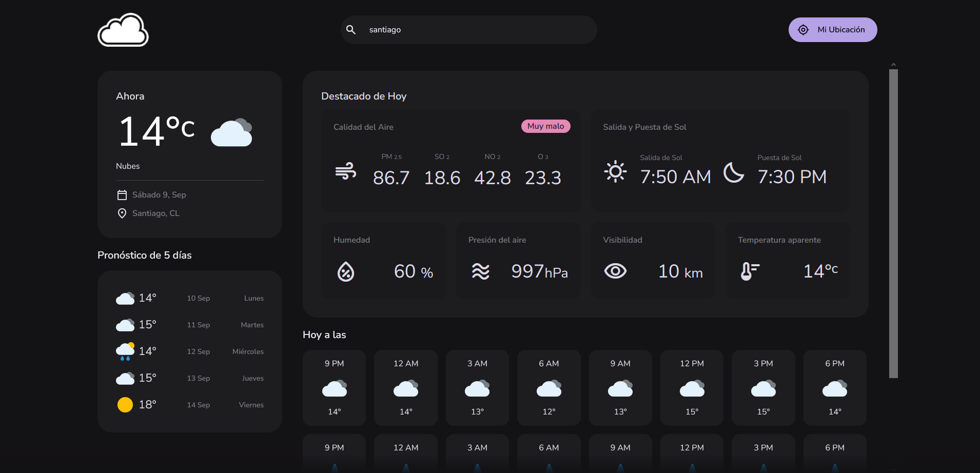This screenshot has height=473, width=980.
Task: Click the magnifying glass in the search bar
Action: pyautogui.click(x=351, y=29)
